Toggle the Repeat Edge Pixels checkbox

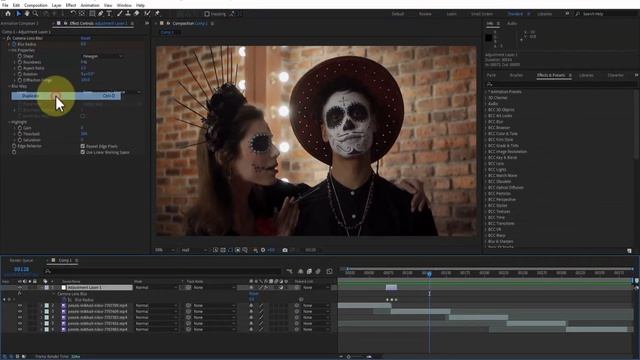click(x=83, y=146)
